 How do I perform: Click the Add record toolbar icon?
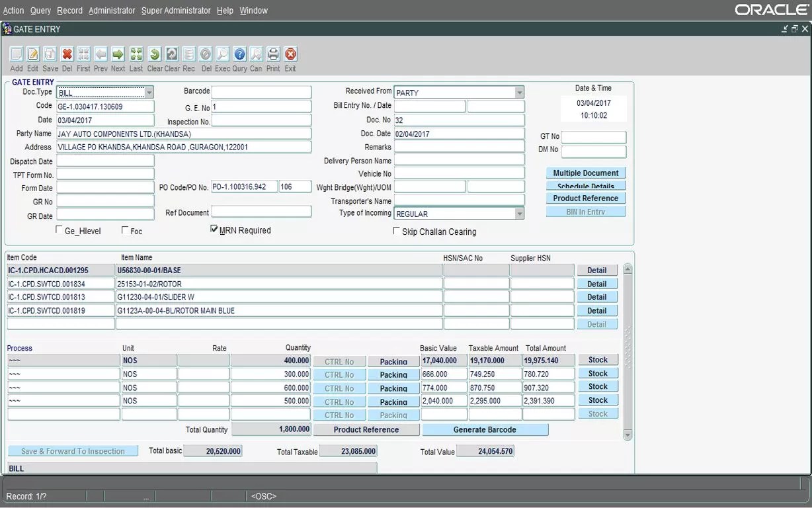(17, 54)
